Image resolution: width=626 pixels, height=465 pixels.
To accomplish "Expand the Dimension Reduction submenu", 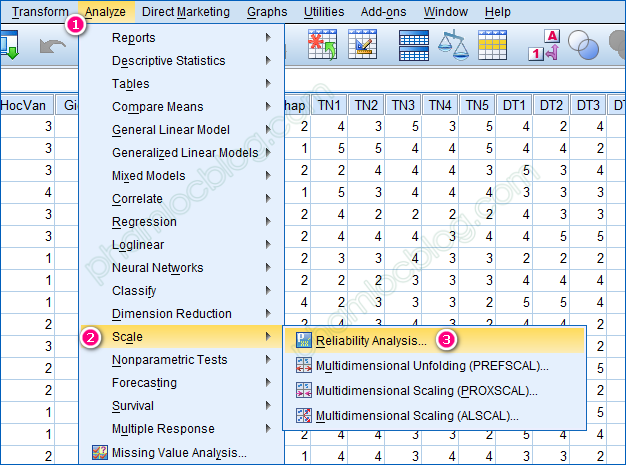I will pos(171,314).
